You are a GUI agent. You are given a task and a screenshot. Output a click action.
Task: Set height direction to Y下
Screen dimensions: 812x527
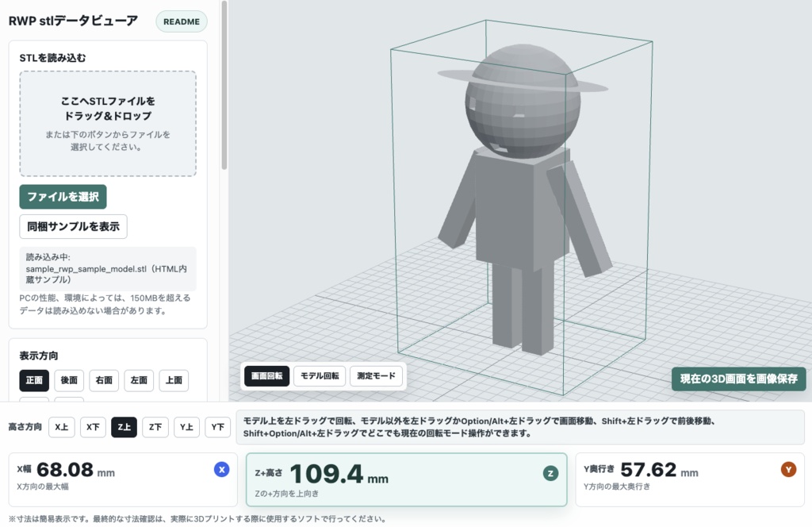click(x=218, y=427)
